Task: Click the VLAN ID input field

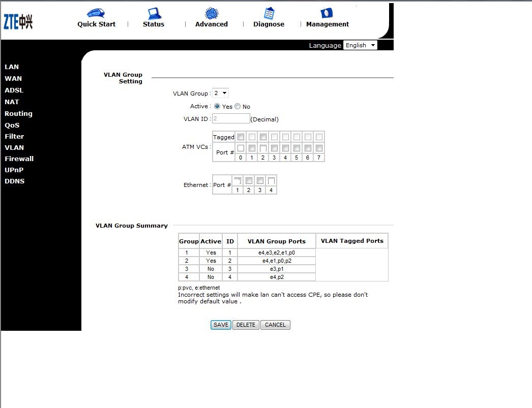Action: click(231, 118)
